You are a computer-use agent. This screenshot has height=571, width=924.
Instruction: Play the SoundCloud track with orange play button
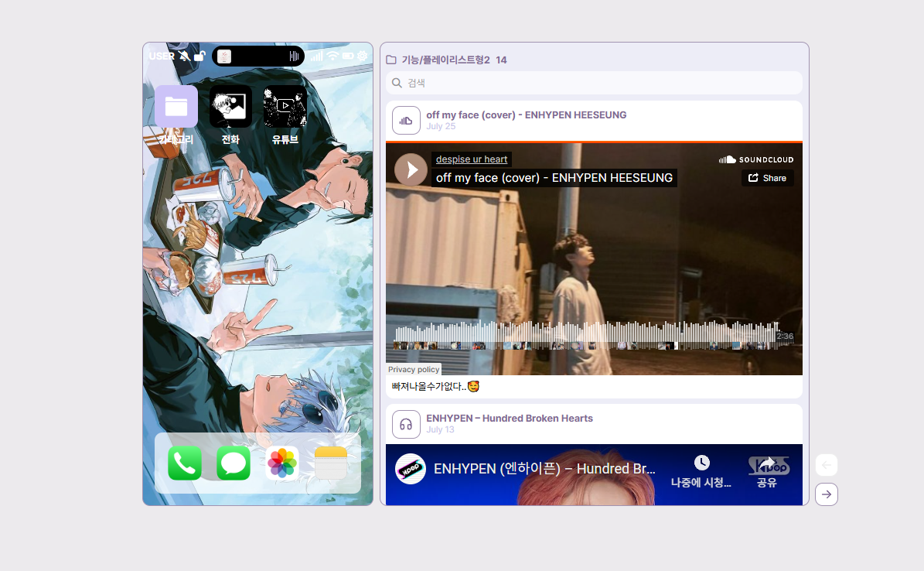(411, 170)
